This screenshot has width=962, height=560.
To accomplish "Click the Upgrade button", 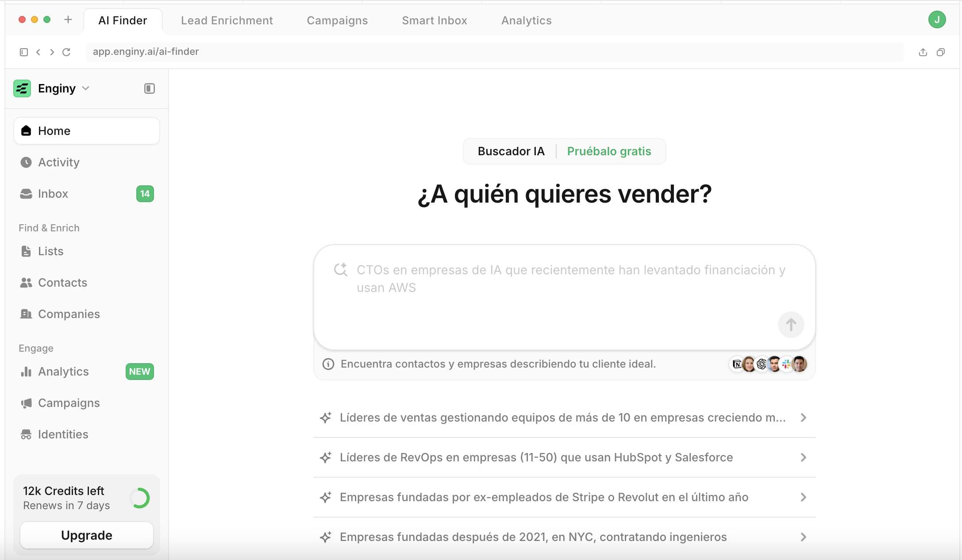I will (87, 535).
